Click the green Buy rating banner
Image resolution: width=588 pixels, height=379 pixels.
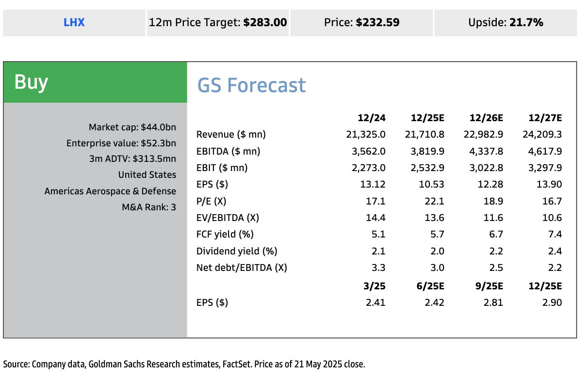[95, 82]
